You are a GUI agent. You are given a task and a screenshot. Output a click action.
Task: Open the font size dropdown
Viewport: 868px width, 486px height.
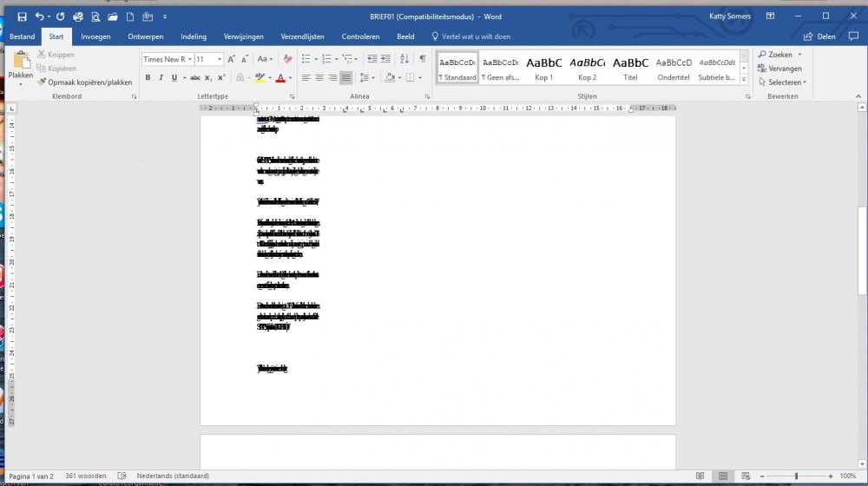[219, 59]
